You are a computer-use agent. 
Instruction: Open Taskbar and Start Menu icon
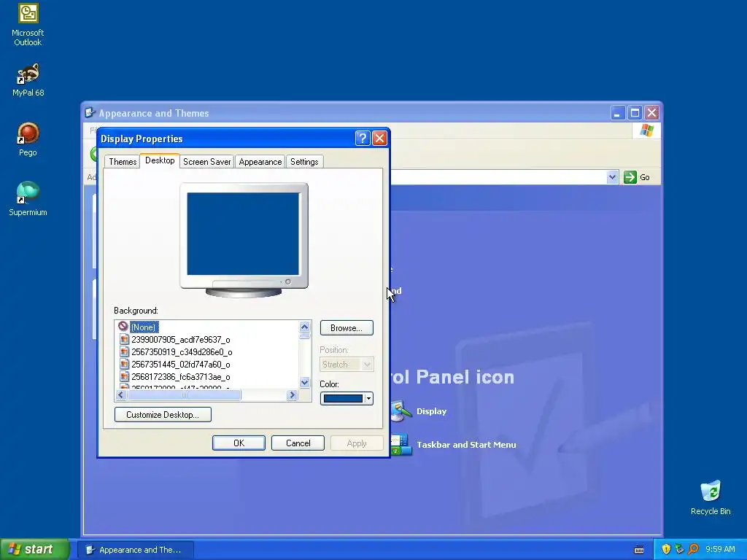tap(400, 445)
